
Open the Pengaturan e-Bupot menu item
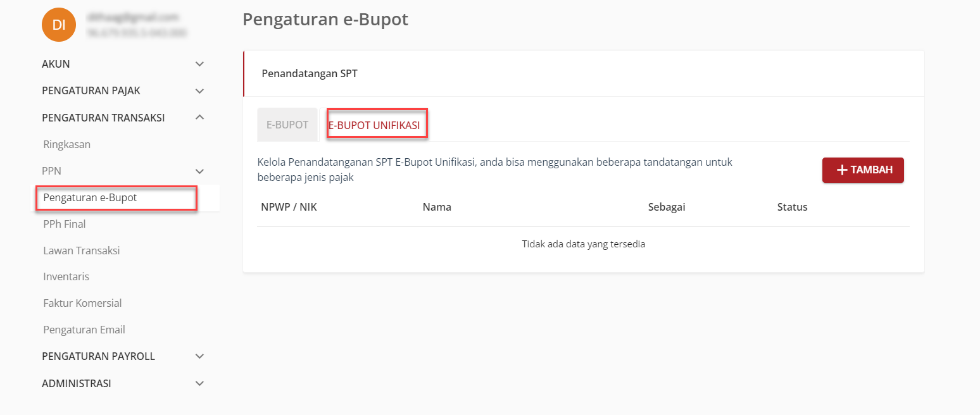(x=90, y=197)
